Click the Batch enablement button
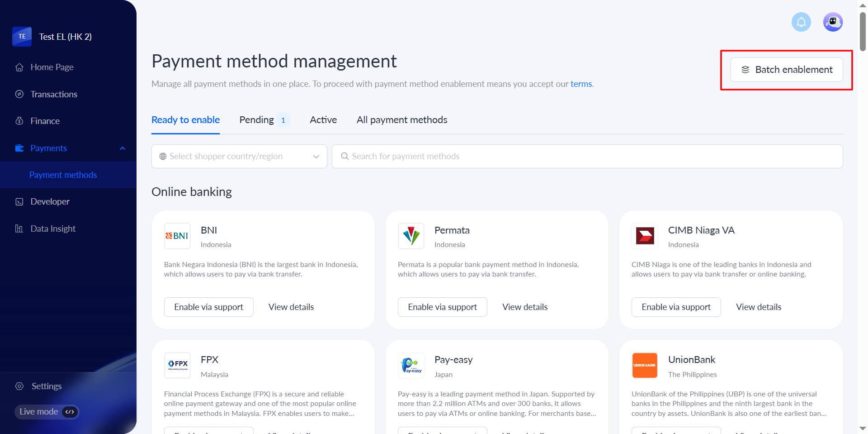 787,70
